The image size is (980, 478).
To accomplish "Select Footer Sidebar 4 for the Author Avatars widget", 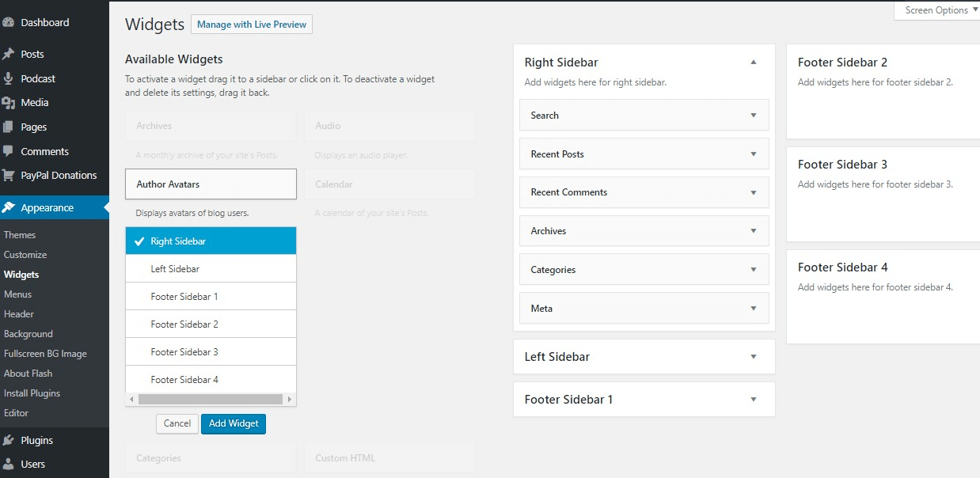I will (210, 379).
